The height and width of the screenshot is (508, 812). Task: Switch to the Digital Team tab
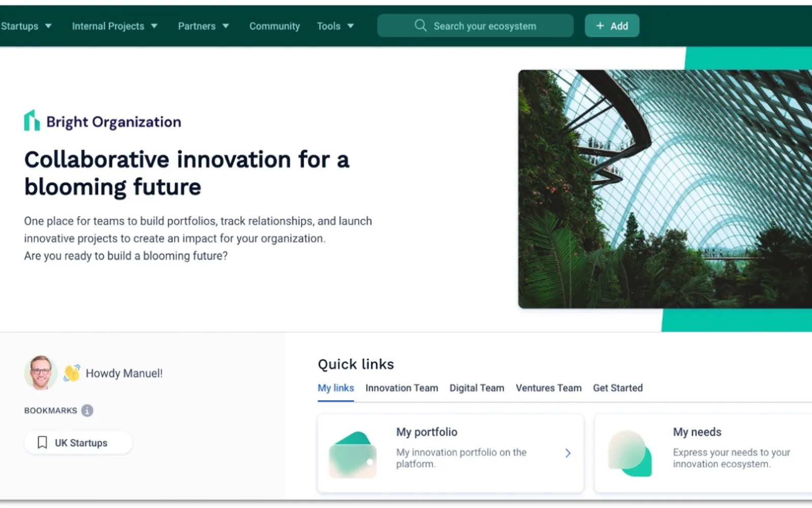pos(477,388)
